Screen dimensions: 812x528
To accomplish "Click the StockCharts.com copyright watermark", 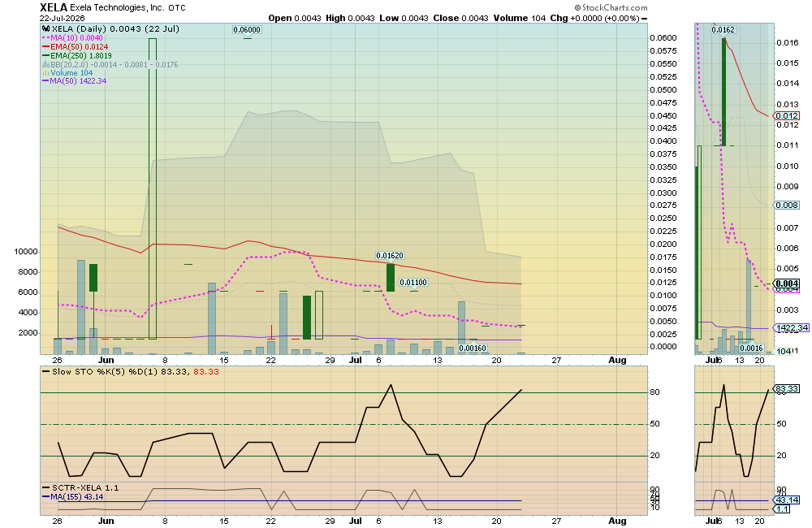I will tap(611, 7).
